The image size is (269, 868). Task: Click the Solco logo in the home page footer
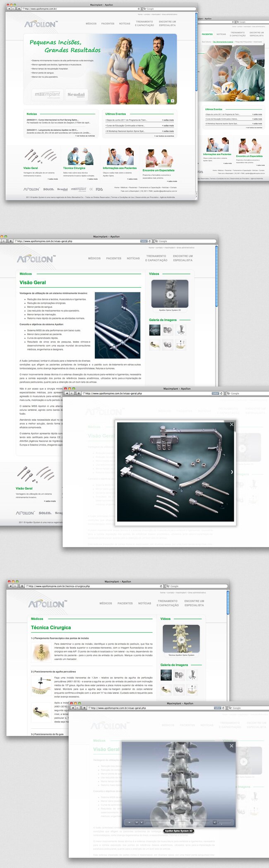[x=48, y=189]
